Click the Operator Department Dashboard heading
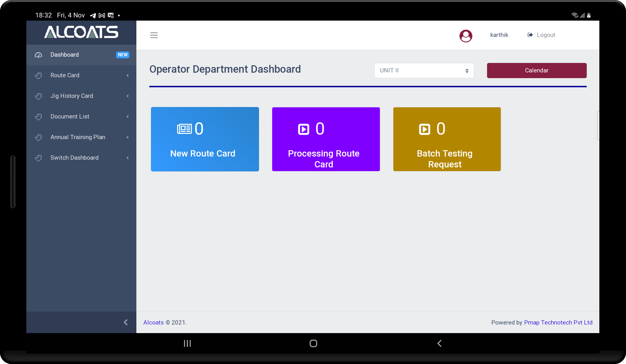The width and height of the screenshot is (626, 364). (225, 69)
